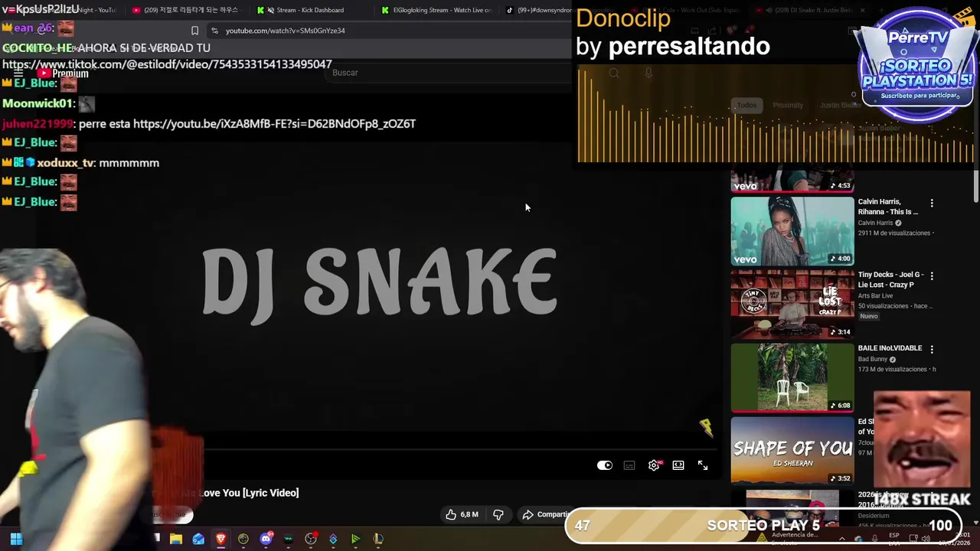The height and width of the screenshot is (551, 980).
Task: Like the video with 6,8 M likes
Action: (462, 514)
